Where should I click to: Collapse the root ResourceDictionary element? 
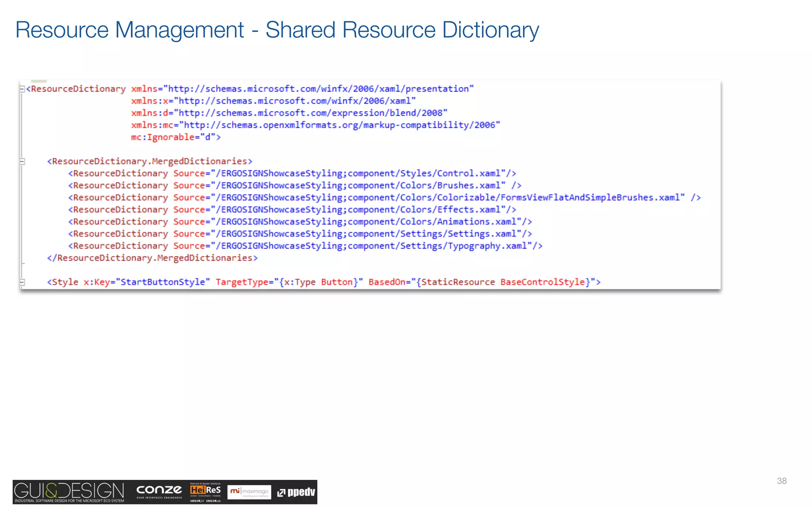(x=22, y=89)
